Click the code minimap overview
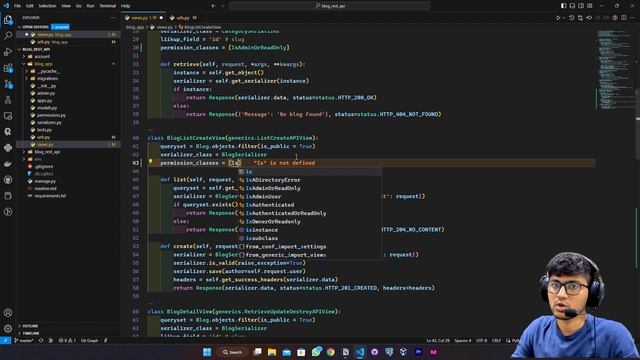640x360 pixels. click(x=615, y=69)
